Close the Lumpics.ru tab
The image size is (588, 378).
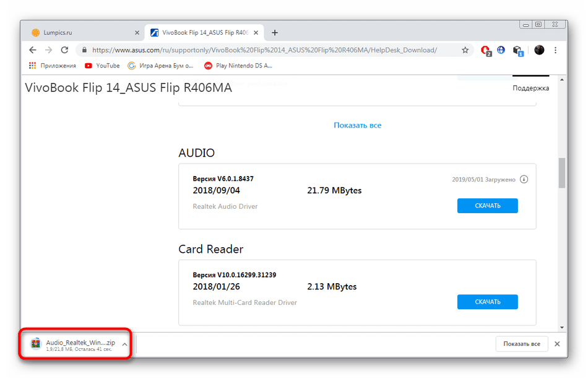(137, 33)
